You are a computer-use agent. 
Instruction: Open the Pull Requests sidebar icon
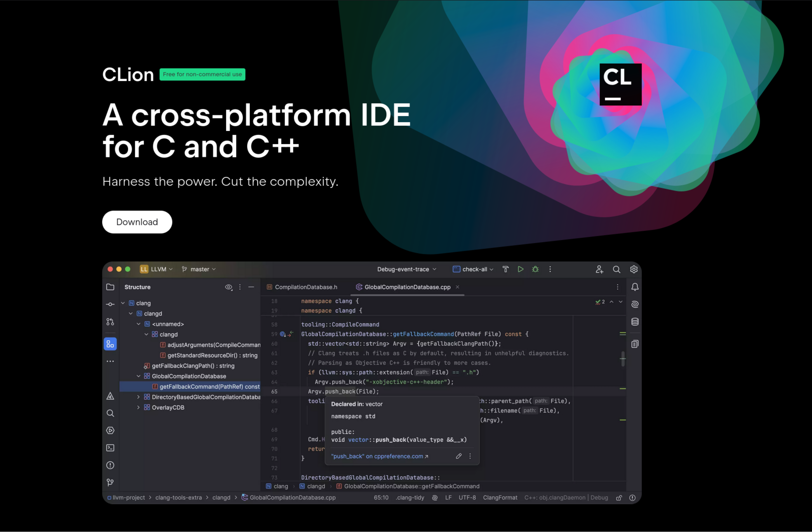(110, 322)
